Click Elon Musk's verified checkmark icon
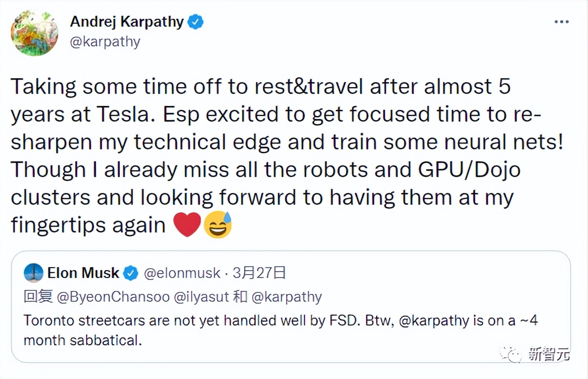 tap(130, 273)
